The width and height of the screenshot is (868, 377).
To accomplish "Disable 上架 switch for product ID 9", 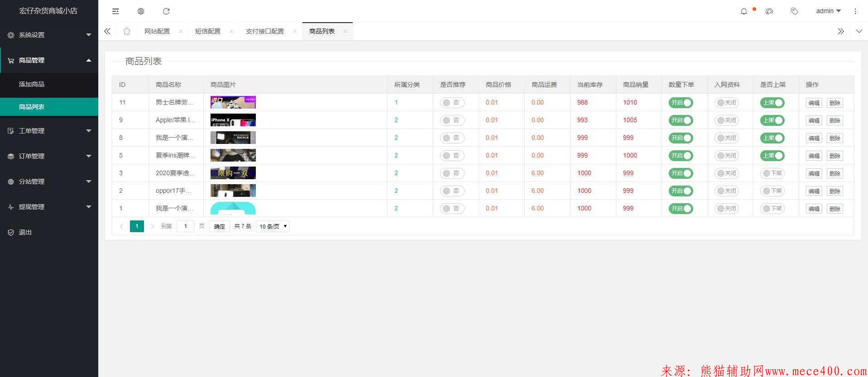I will pyautogui.click(x=772, y=120).
